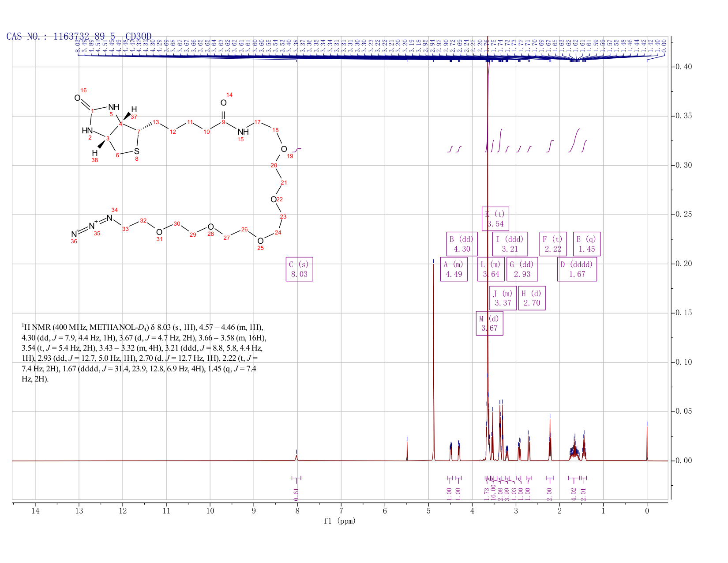Click the CAS NO. title text
Viewport: 728px width, 563px height.
79,36
